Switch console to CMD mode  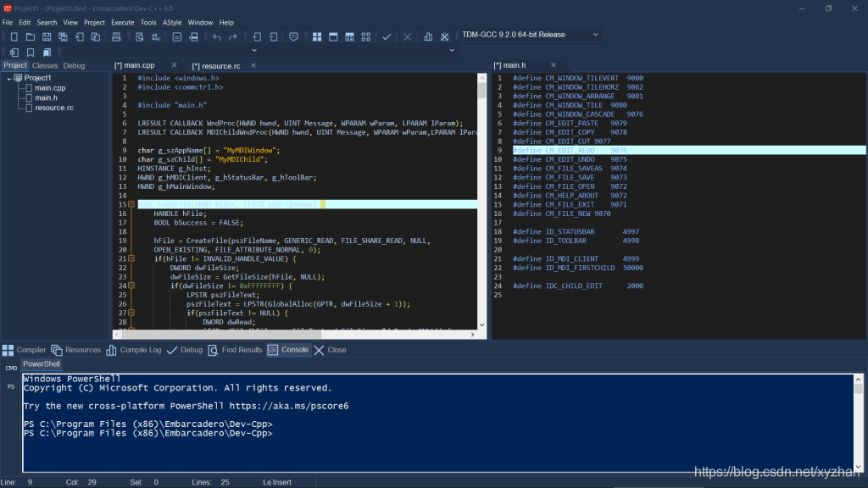pos(11,368)
